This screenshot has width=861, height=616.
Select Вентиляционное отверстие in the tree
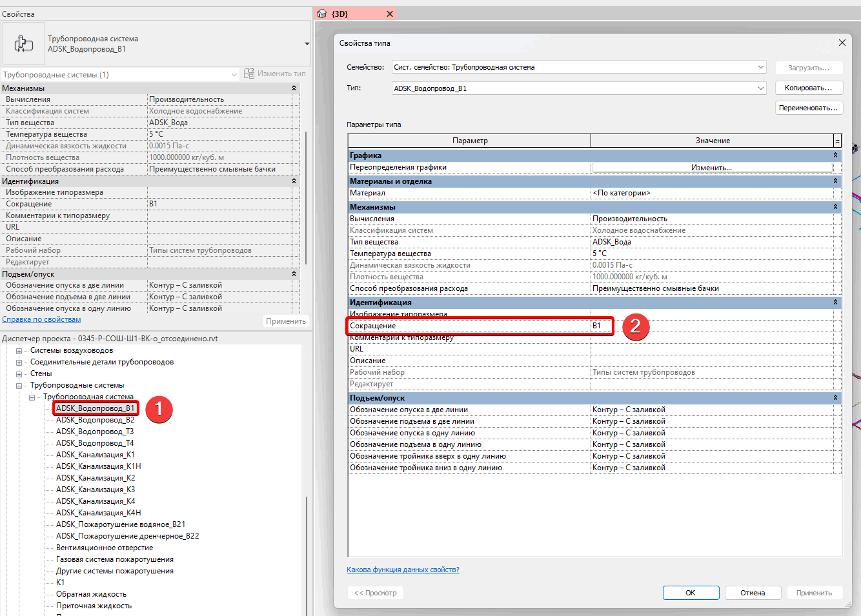click(x=105, y=548)
